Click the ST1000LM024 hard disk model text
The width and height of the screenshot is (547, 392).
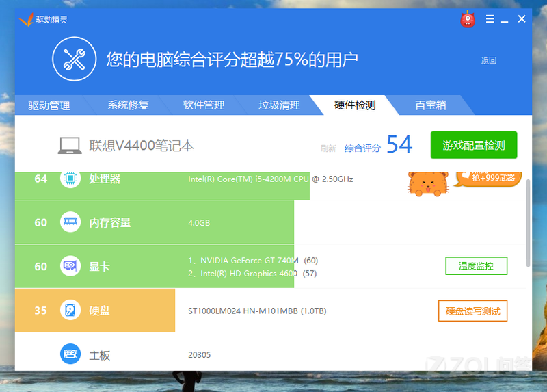click(257, 311)
